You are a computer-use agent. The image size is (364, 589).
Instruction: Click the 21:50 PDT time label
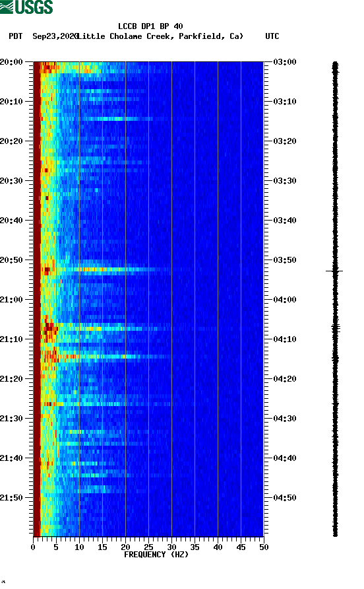pos(11,498)
